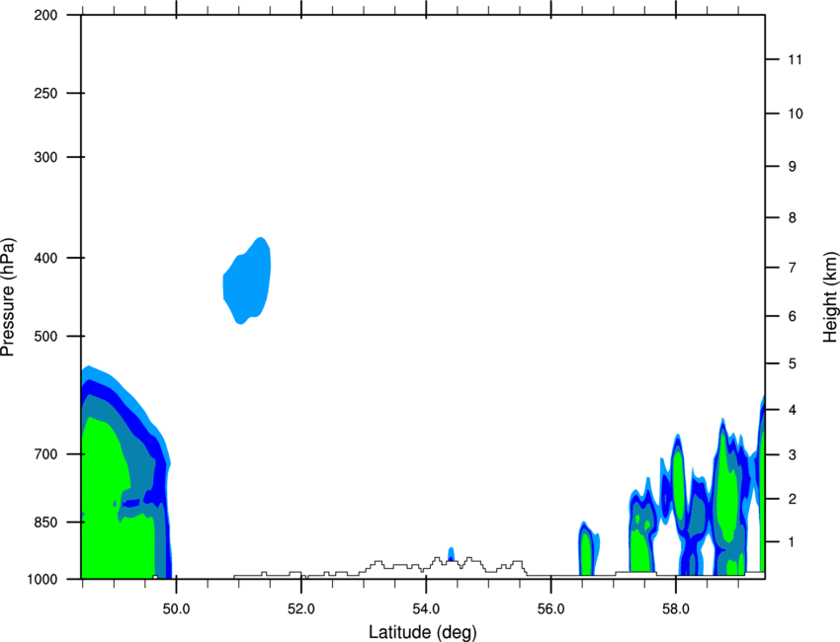Click the 'Latitude (deg)' axis title

click(422, 632)
